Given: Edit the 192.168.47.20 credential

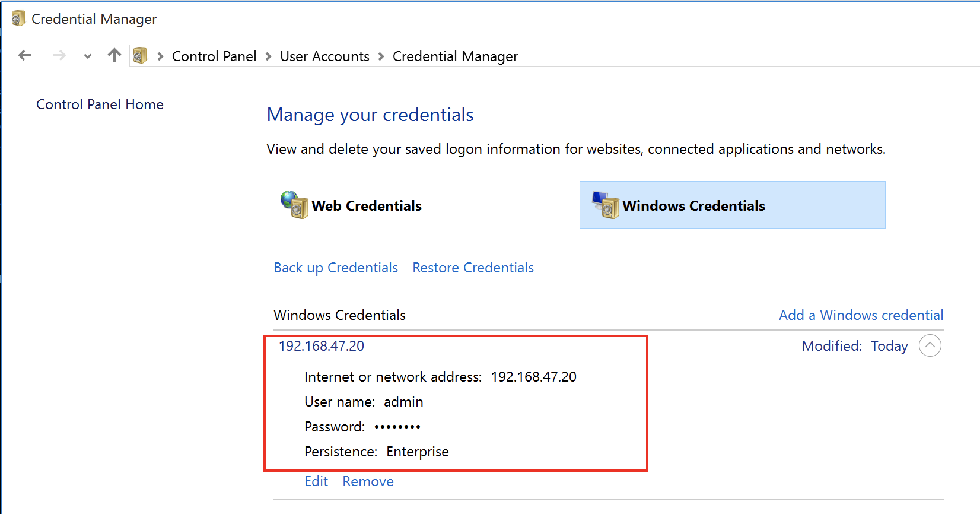Looking at the screenshot, I should click(x=316, y=481).
